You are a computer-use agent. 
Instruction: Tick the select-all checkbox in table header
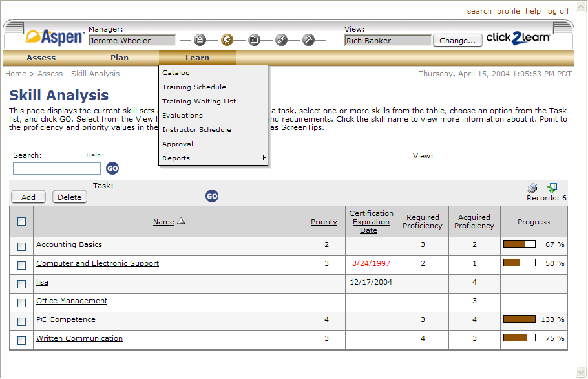coord(22,221)
